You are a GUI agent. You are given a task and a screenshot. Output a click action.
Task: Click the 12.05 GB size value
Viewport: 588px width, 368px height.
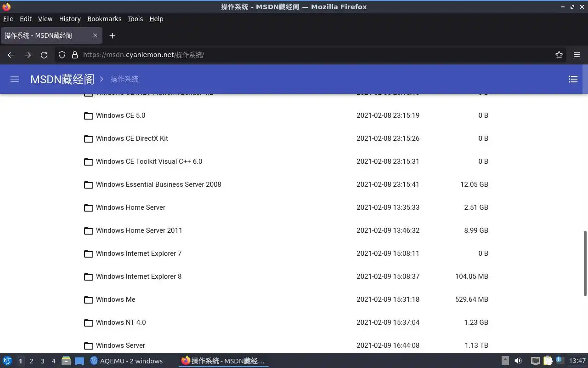click(x=474, y=184)
